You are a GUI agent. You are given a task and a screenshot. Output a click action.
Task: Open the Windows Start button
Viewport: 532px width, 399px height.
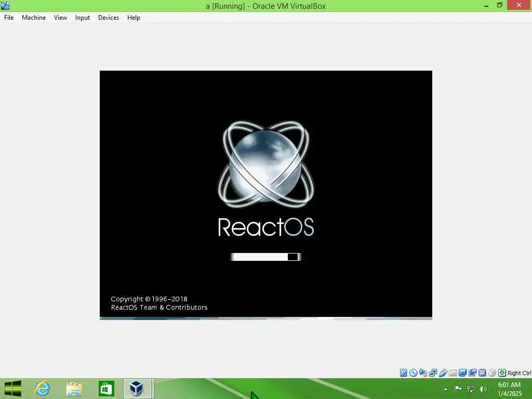click(x=13, y=389)
